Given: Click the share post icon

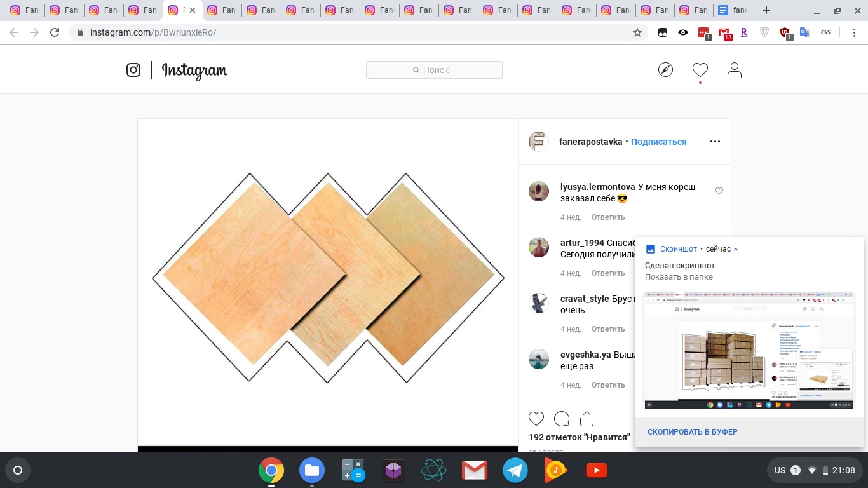Looking at the screenshot, I should tap(587, 419).
